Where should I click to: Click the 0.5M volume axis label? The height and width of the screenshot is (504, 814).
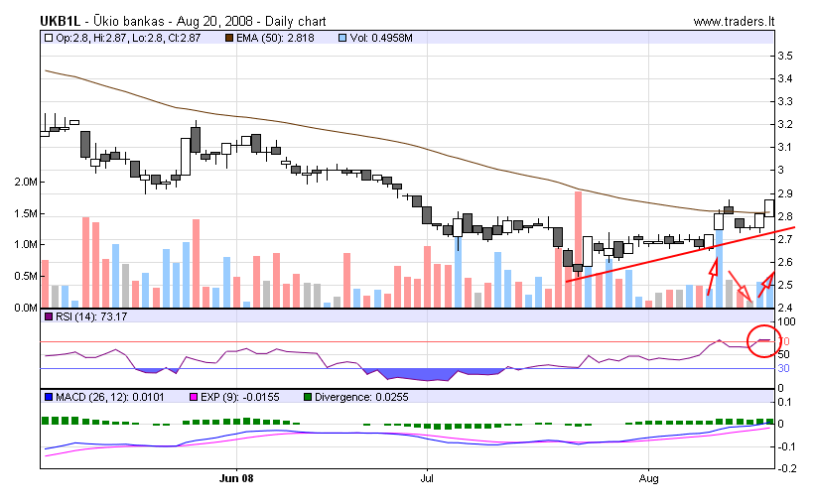(x=26, y=276)
